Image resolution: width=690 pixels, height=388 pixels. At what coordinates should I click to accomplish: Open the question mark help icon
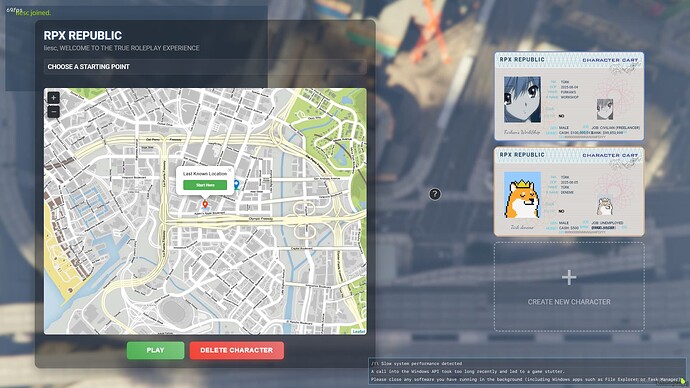click(x=435, y=194)
